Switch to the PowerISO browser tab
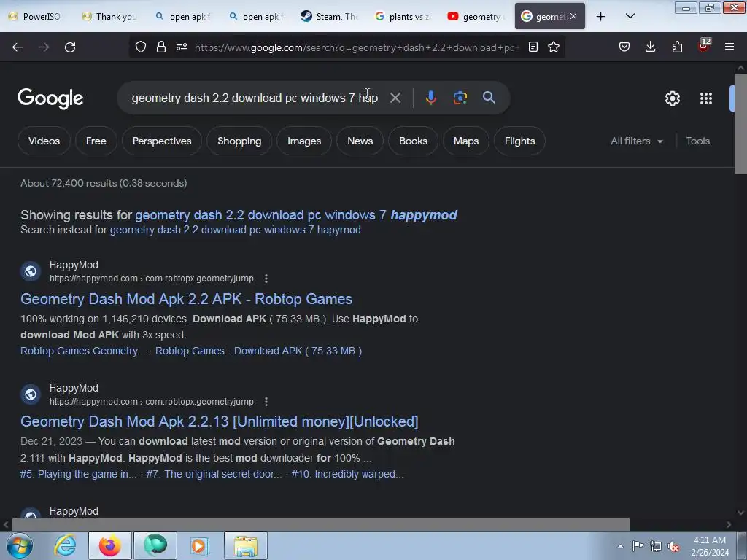 point(36,17)
